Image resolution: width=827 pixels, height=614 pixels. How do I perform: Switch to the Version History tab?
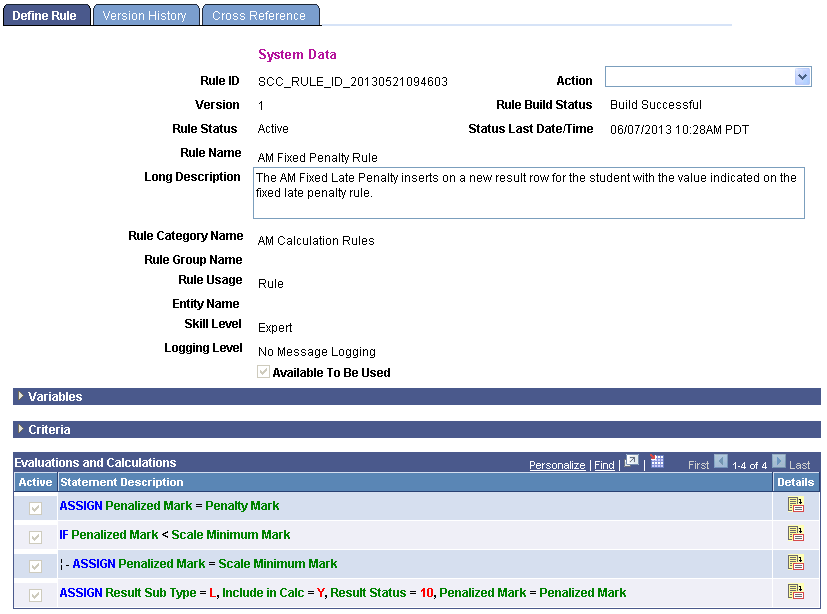pyautogui.click(x=146, y=14)
